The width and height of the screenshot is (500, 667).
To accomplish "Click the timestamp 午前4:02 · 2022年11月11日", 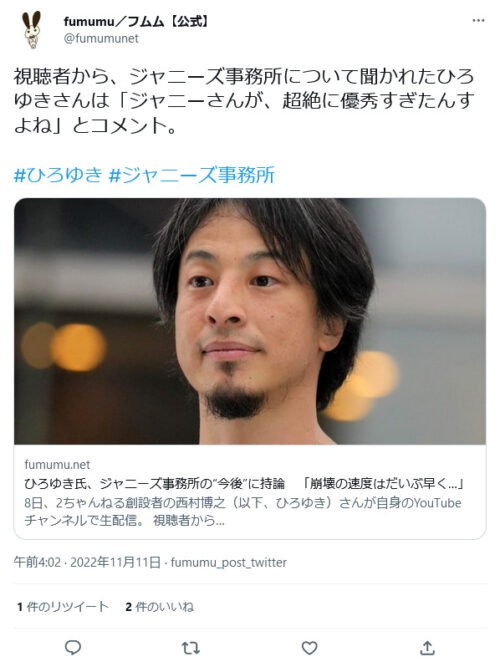I will pyautogui.click(x=87, y=562).
